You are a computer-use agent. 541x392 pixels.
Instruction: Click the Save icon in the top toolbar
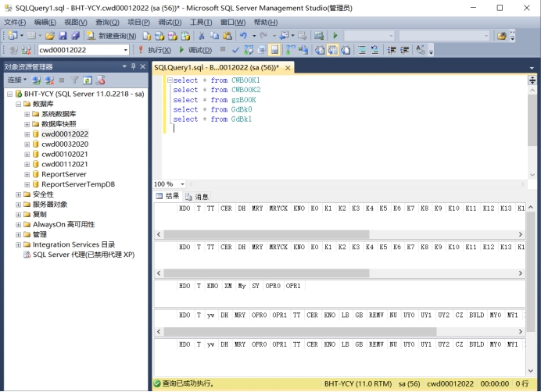(63, 36)
